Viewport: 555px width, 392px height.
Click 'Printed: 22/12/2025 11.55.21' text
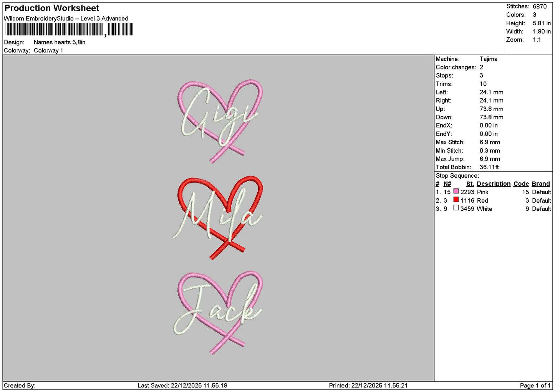368,386
